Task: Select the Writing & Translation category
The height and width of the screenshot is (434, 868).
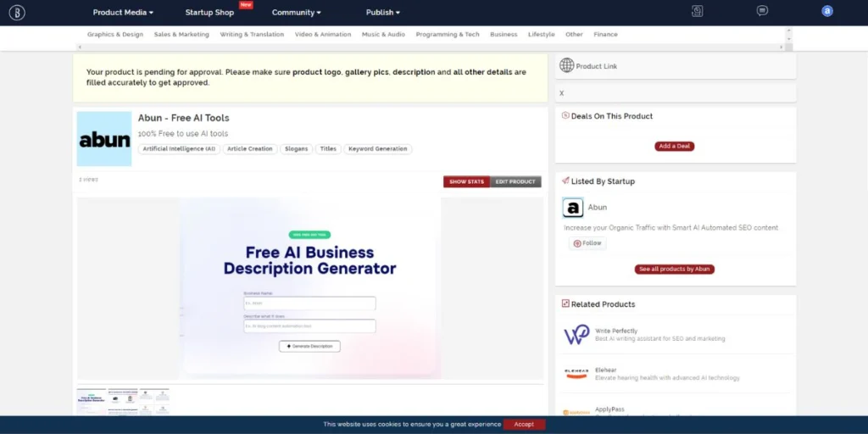Action: tap(252, 34)
